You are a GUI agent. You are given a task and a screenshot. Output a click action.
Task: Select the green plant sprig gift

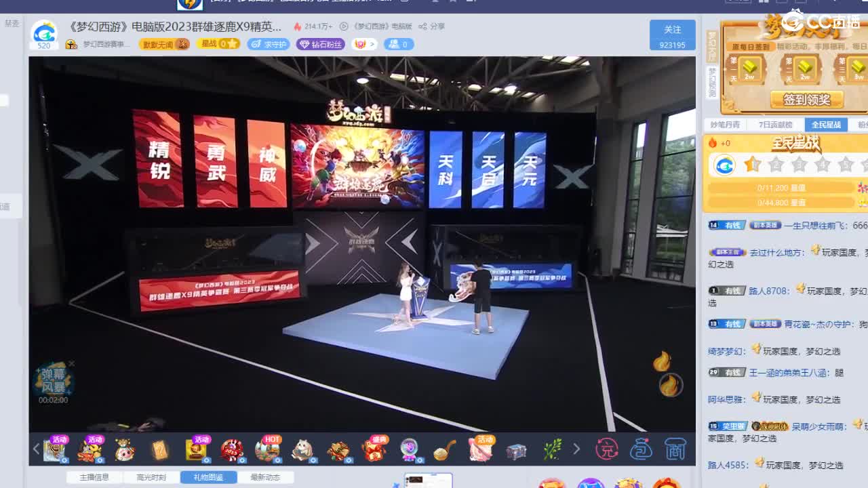tap(553, 449)
